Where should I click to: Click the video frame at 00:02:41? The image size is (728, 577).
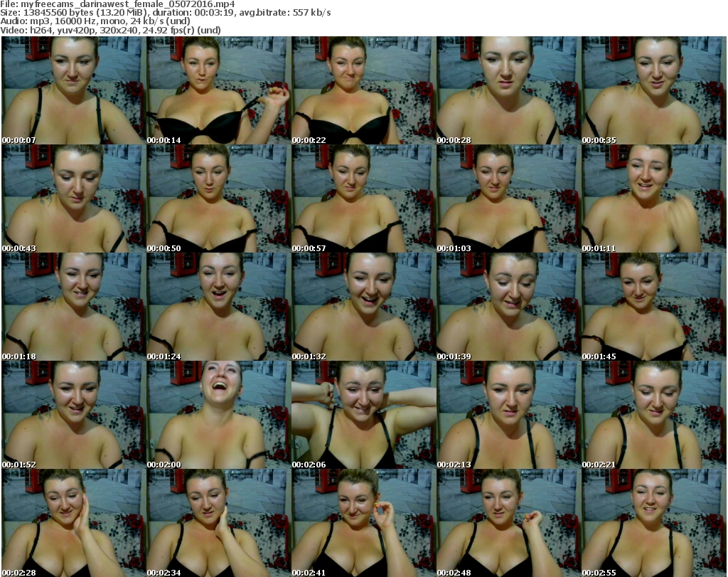point(363,523)
